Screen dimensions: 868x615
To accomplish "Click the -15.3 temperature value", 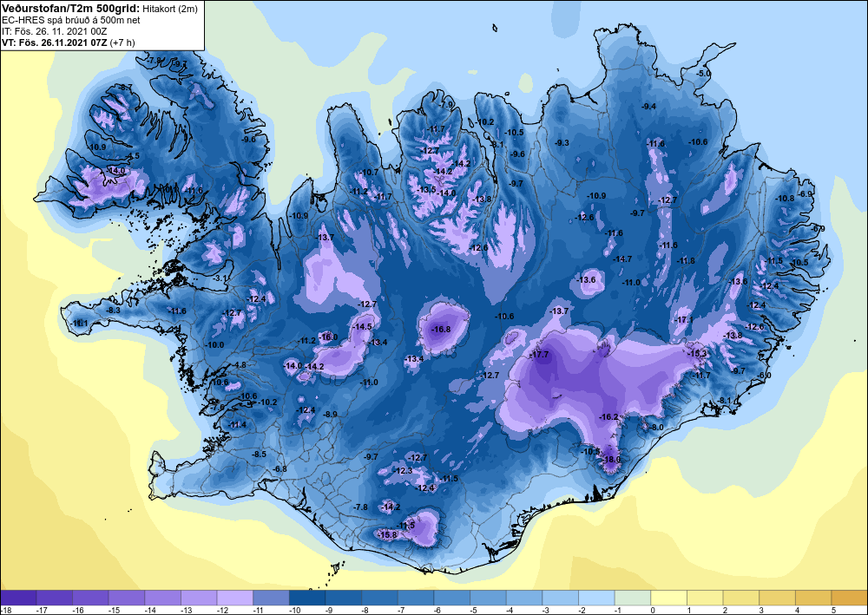I will pyautogui.click(x=698, y=353).
